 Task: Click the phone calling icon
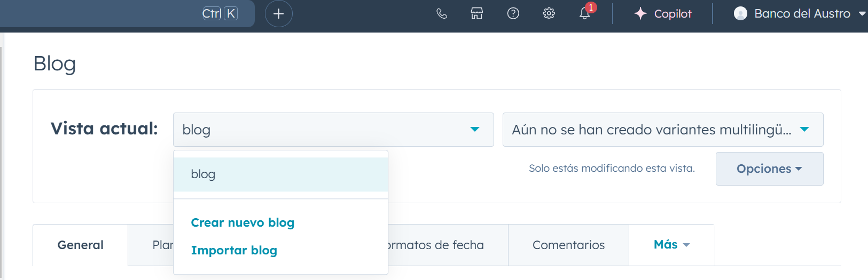pos(441,14)
